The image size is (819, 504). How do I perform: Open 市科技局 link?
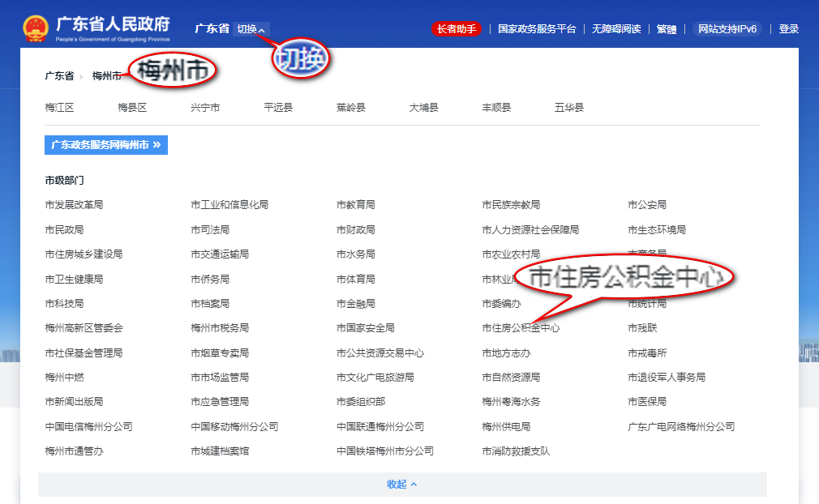[64, 304]
